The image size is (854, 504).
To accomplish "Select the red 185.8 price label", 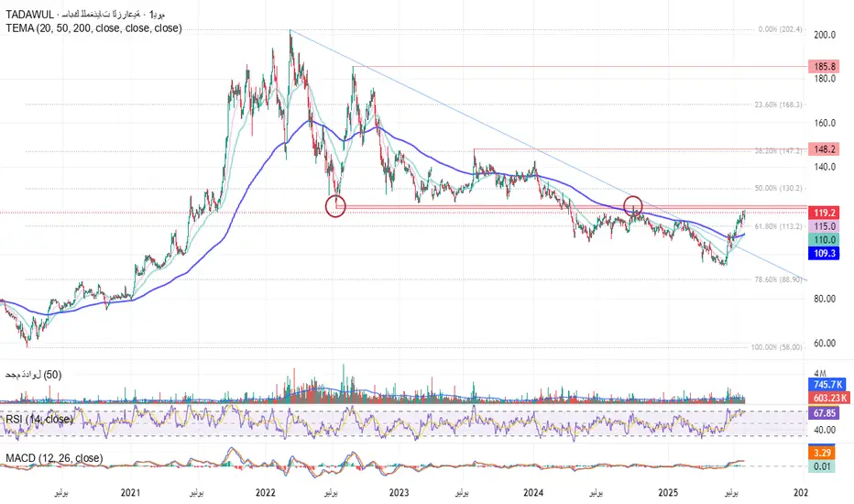I will 825,67.
